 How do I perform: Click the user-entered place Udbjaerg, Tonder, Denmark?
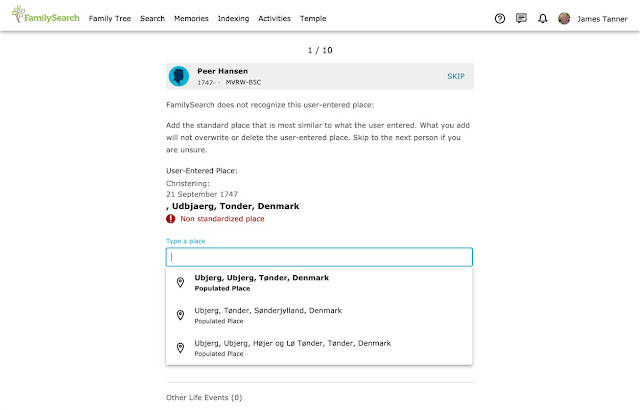point(233,206)
